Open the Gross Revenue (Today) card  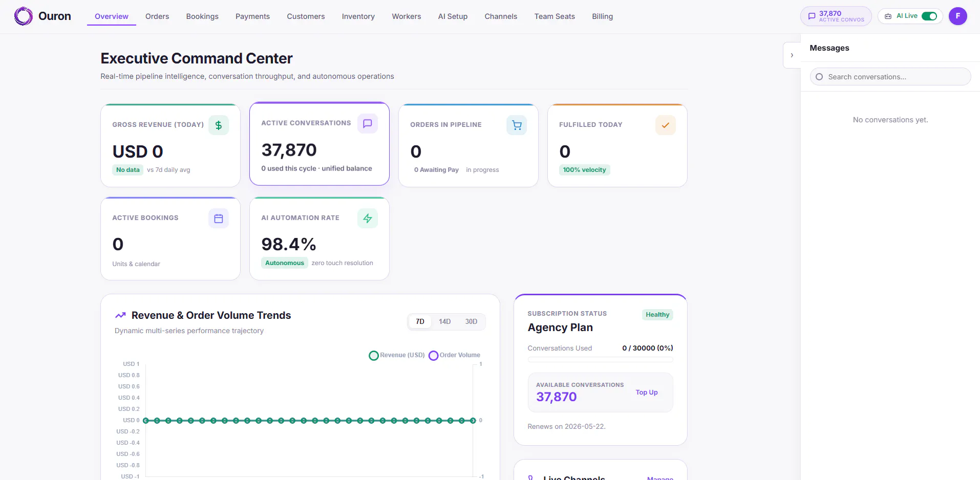171,146
